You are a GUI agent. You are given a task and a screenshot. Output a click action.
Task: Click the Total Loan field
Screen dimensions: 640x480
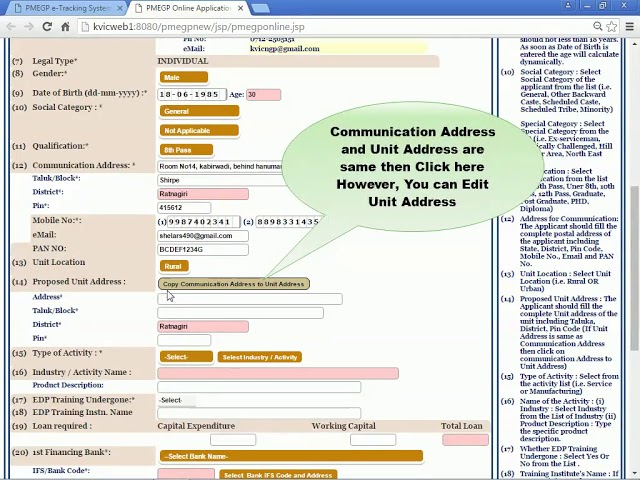465,440
